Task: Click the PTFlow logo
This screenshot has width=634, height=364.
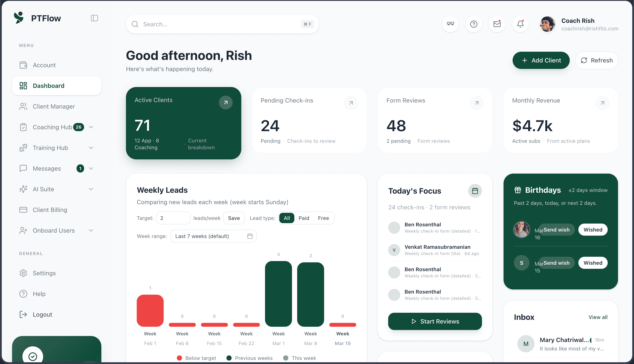Action: [19, 18]
